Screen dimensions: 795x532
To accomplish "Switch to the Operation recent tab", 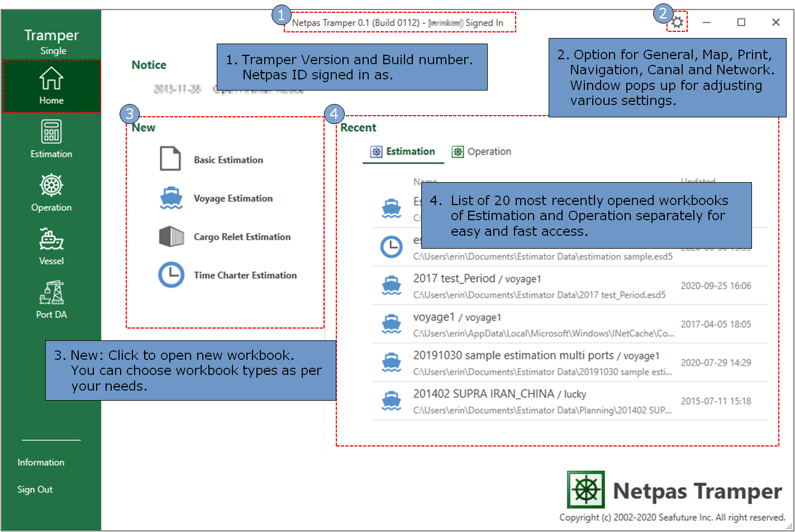I will click(482, 151).
